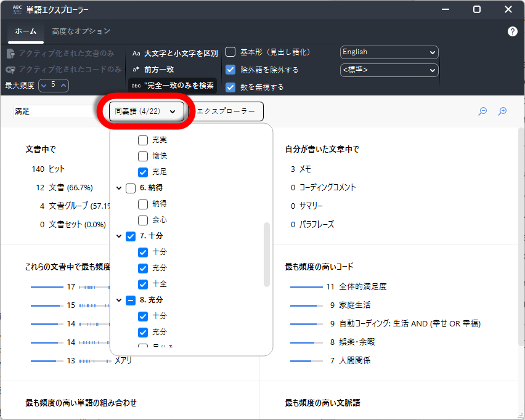This screenshot has width=525, height=420.
Task: Uncheck the 除外語を除外する checkbox
Action: 230,70
